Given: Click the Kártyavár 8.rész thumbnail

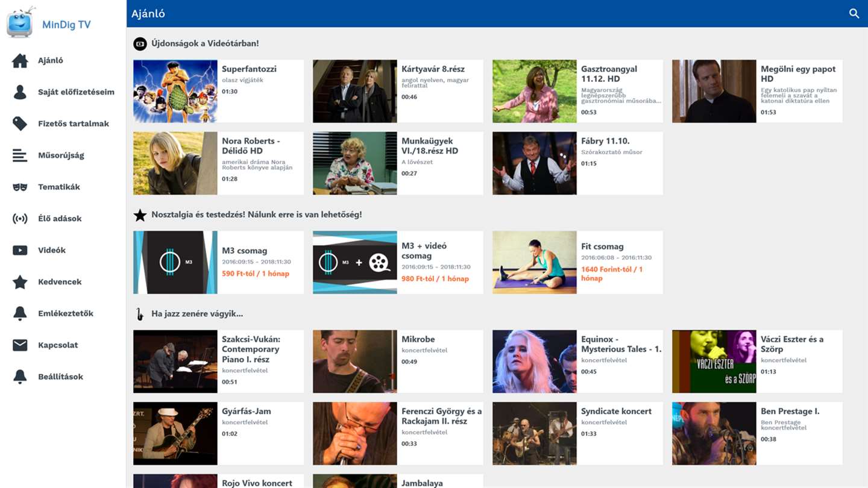Looking at the screenshot, I should pos(355,92).
